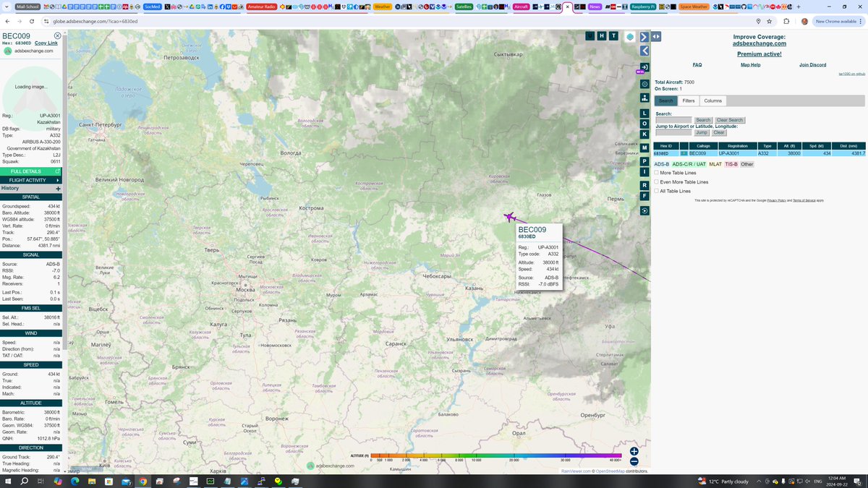Toggle the P map button
The height and width of the screenshot is (488, 868).
coord(644,160)
